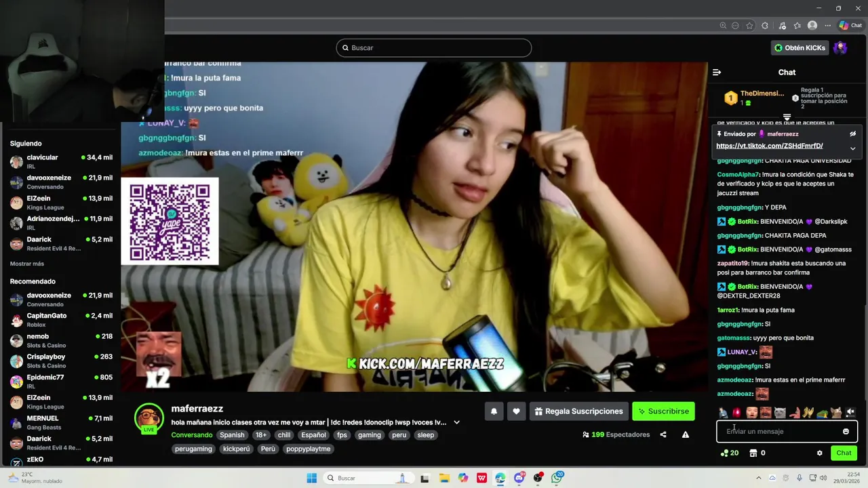Open CapitanGato recommended channel
This screenshot has width=868, height=488.
(x=61, y=320)
